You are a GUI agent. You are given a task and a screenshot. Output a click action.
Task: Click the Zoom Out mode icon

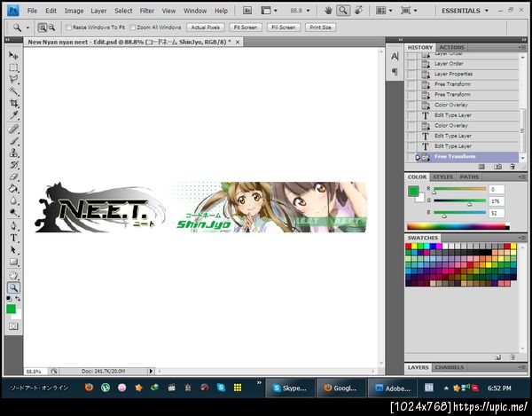point(51,27)
